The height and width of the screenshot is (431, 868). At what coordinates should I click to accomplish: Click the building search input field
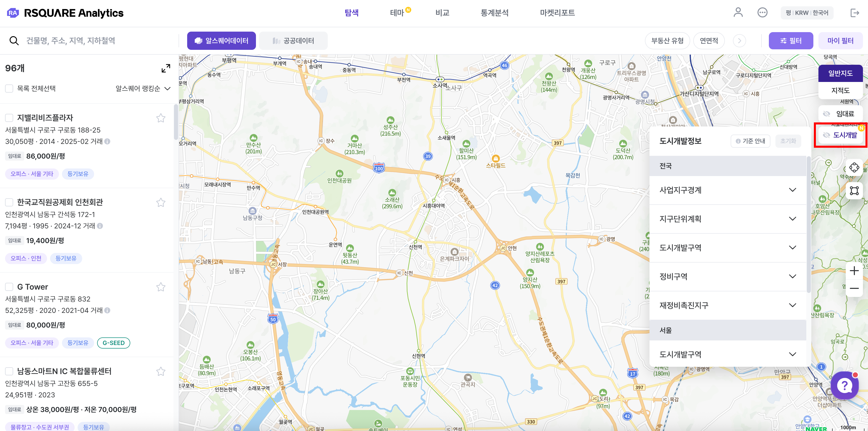[x=98, y=41]
